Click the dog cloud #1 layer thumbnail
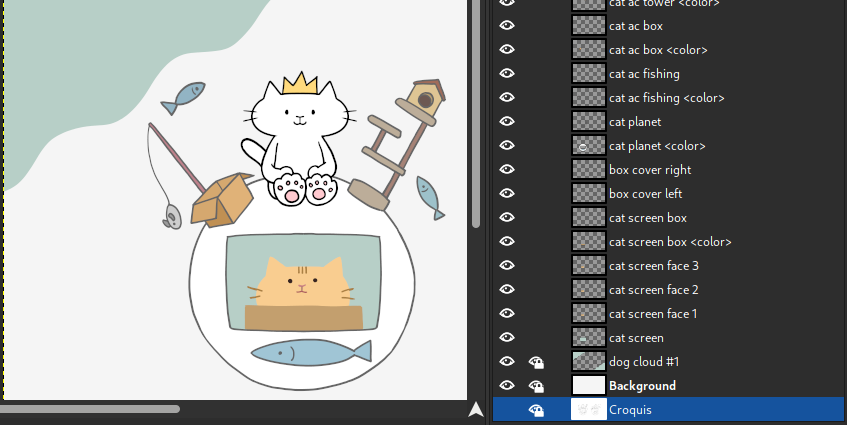This screenshot has height=425, width=847. pyautogui.click(x=588, y=362)
